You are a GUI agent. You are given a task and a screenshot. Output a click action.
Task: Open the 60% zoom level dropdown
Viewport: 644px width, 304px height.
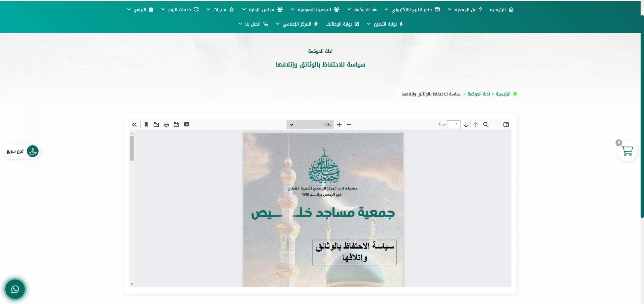[x=310, y=125]
